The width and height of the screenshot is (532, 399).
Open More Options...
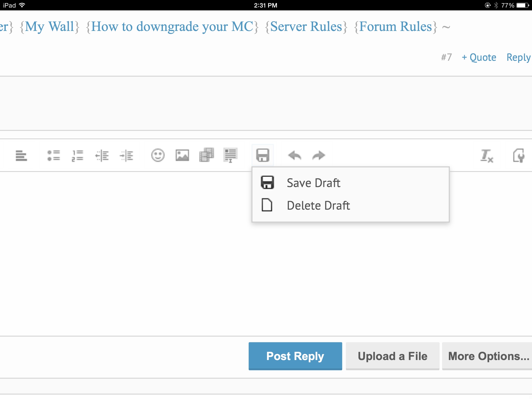pos(488,356)
